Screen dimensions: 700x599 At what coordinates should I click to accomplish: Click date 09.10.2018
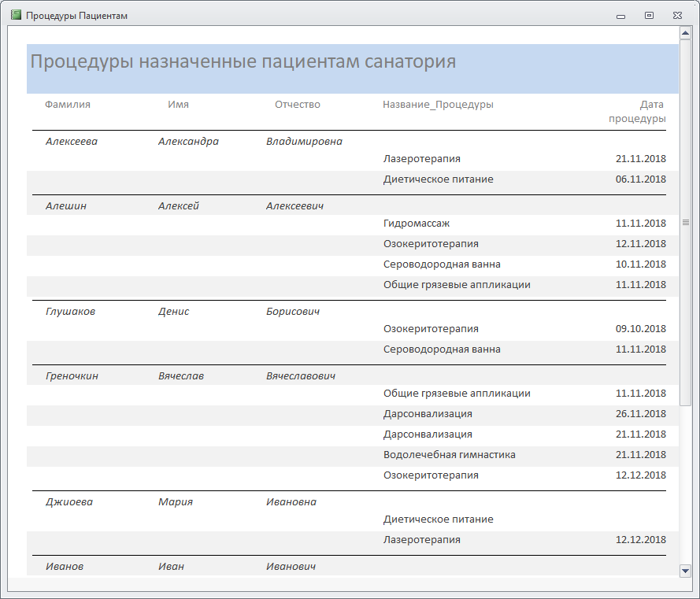[641, 329]
